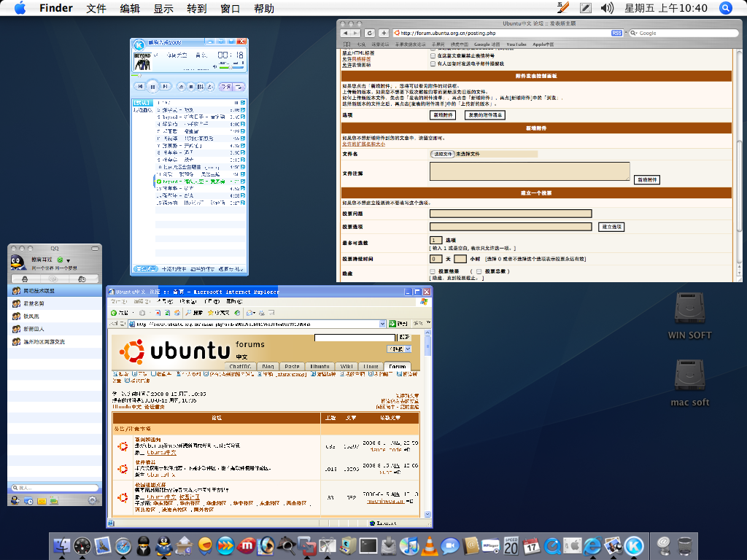Click the round K logo in player title bar

[x=139, y=44]
